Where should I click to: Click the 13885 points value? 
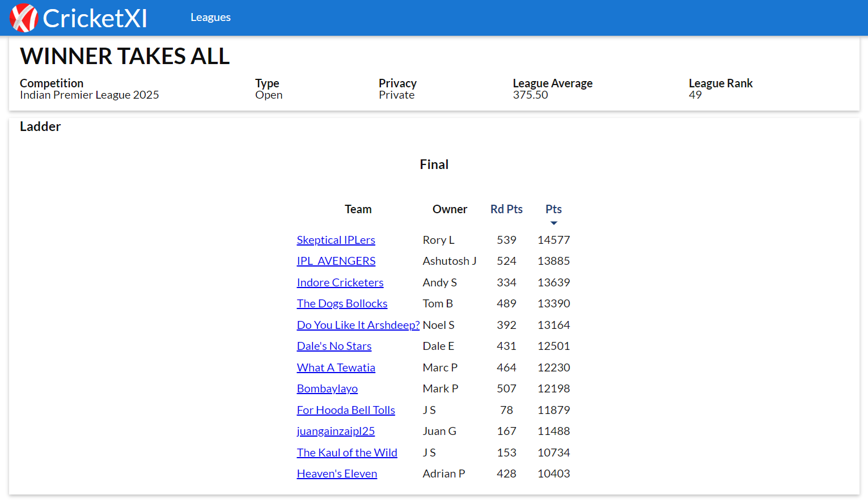coord(553,261)
